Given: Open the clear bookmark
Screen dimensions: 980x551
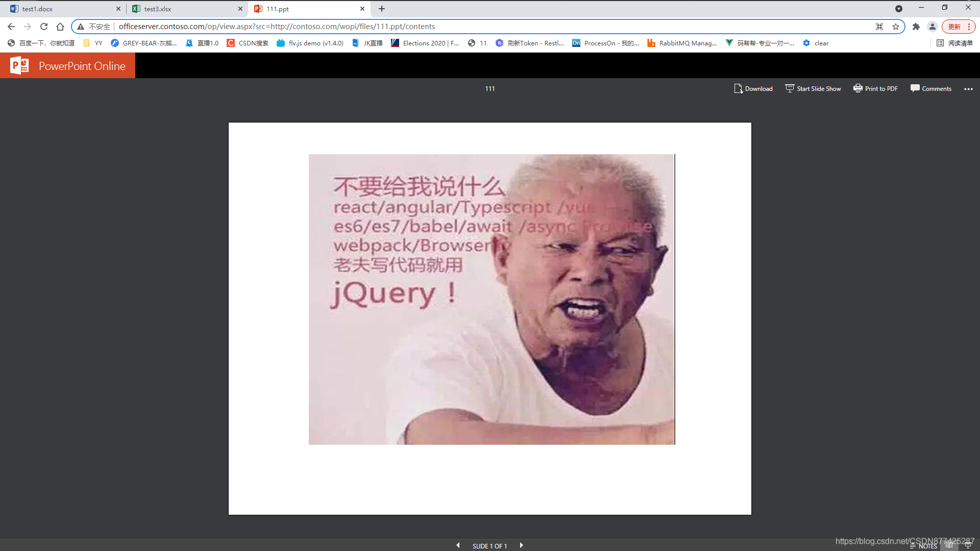Looking at the screenshot, I should (x=816, y=43).
